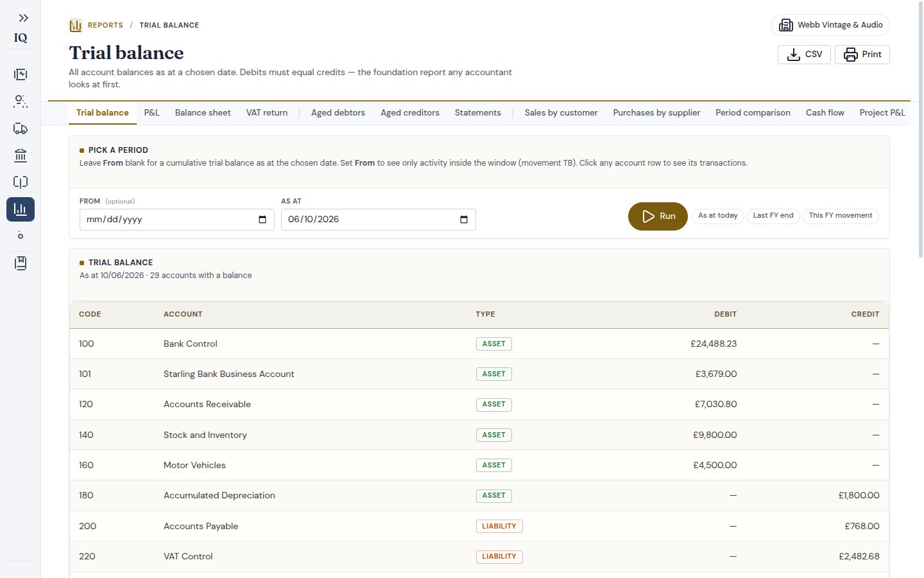Open the From date calendar picker
The height and width of the screenshot is (578, 924).
click(x=262, y=220)
